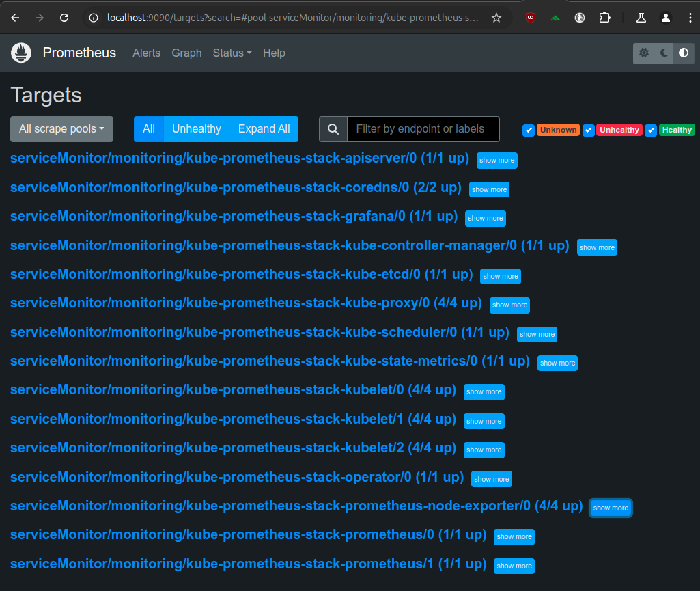This screenshot has width=700, height=591.
Task: Show more for kube-scheduler/0 pool
Action: pos(537,334)
